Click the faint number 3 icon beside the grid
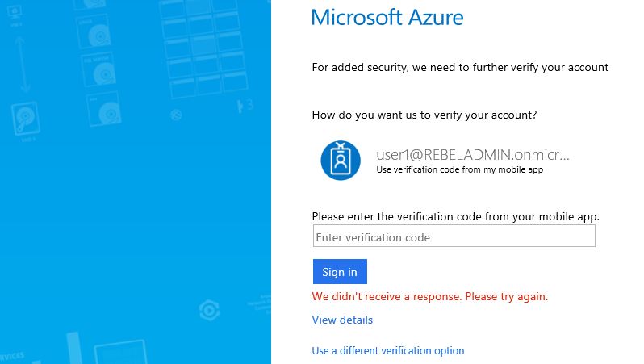644x364 pixels. (x=245, y=106)
